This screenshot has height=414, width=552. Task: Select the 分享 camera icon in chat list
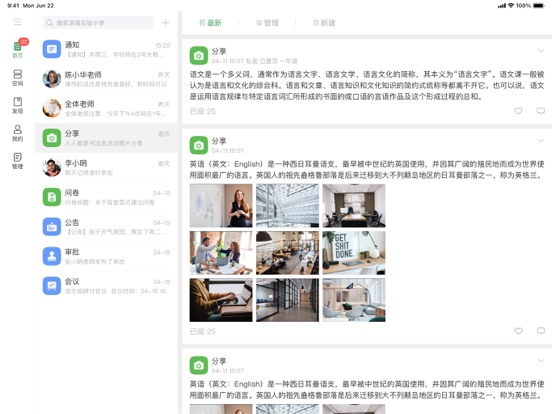pyautogui.click(x=52, y=138)
